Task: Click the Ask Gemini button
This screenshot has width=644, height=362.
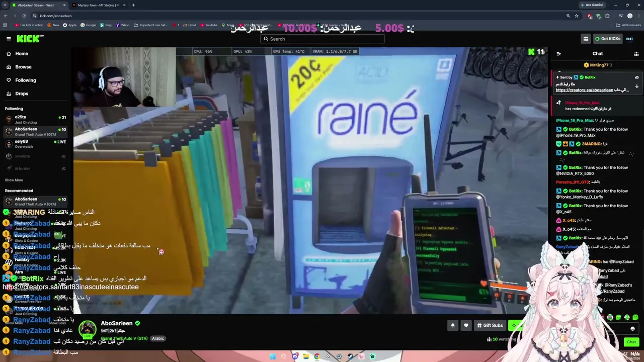Action: (x=592, y=5)
